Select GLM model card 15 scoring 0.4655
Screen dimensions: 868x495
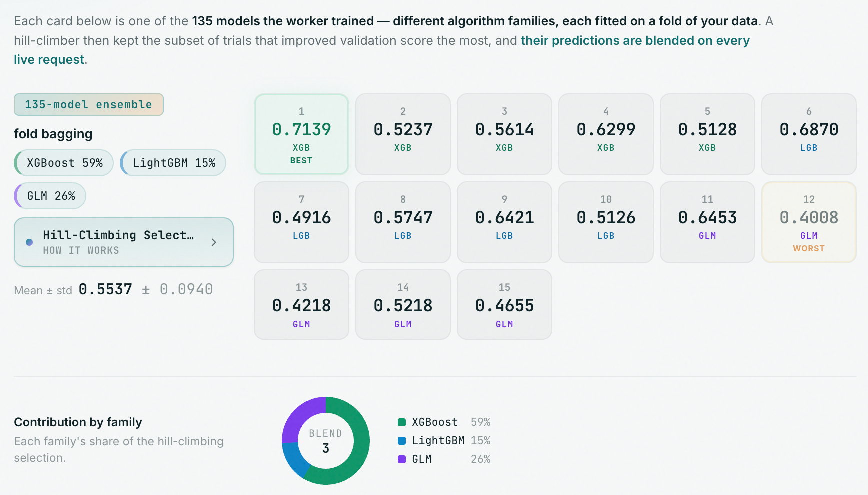point(504,305)
